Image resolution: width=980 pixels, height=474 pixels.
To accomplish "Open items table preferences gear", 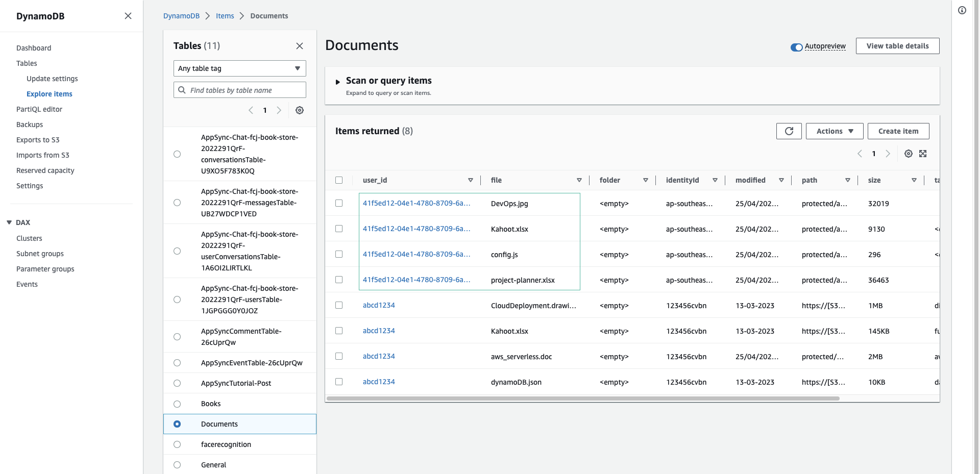I will click(909, 154).
